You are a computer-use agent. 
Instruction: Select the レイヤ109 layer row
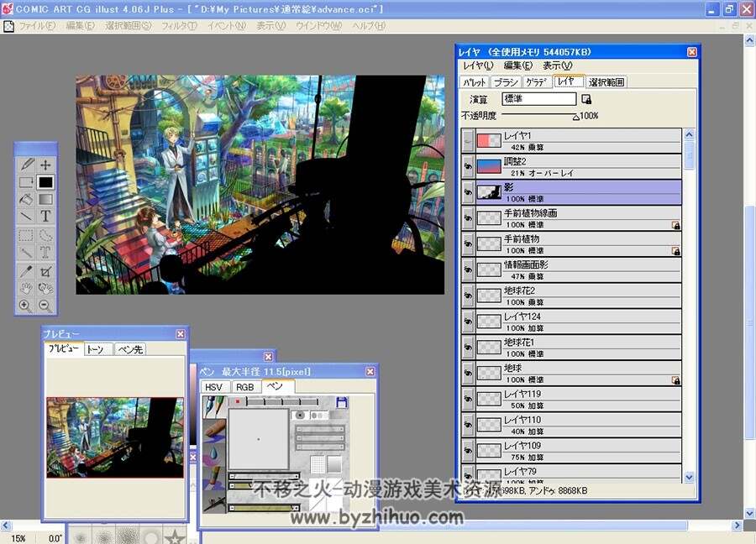coord(571,451)
